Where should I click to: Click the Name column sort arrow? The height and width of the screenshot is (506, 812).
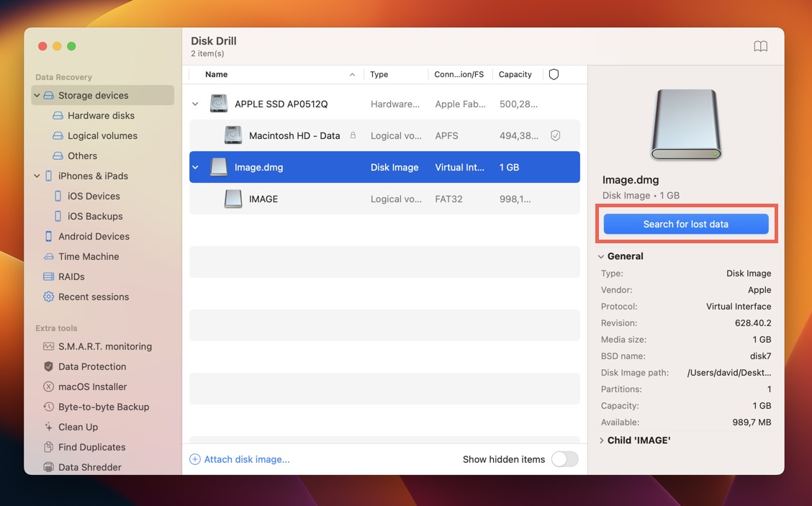pos(352,75)
